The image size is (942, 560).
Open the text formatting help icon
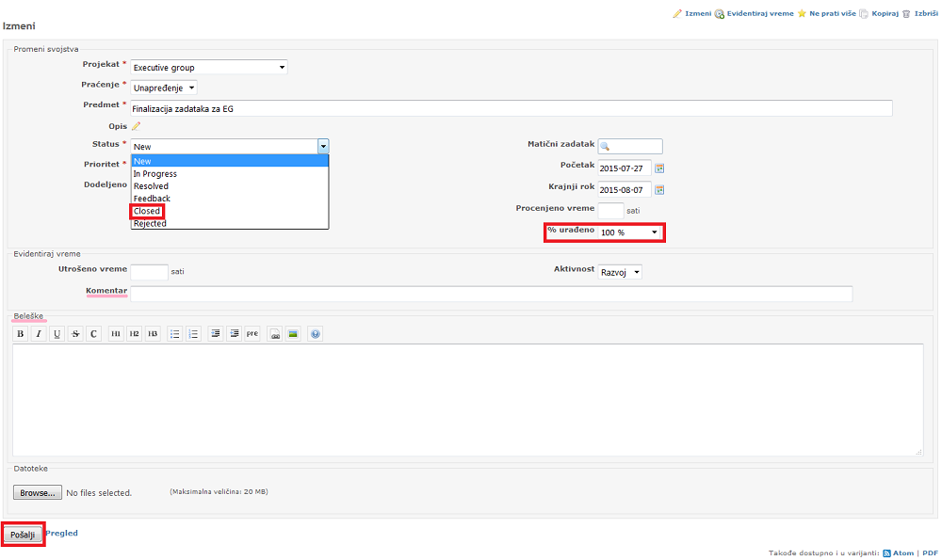coord(316,334)
